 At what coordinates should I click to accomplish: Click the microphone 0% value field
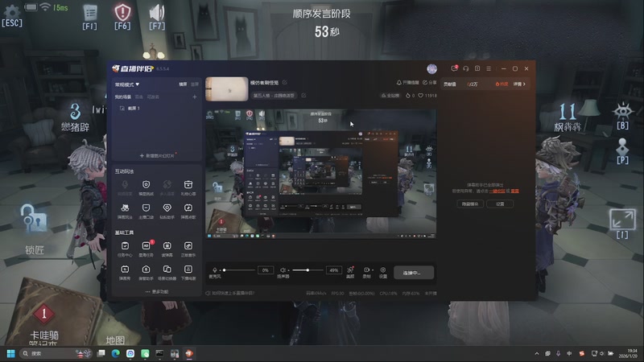click(x=266, y=270)
